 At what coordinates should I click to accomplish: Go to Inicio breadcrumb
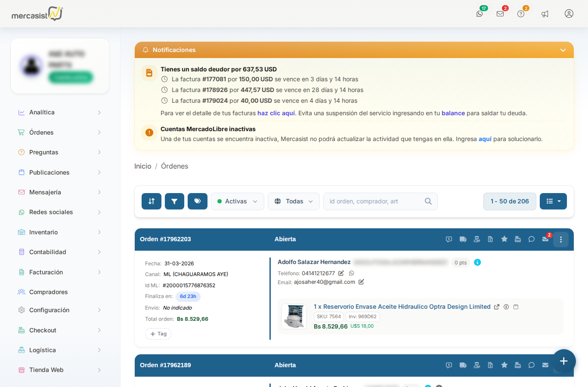coord(143,166)
